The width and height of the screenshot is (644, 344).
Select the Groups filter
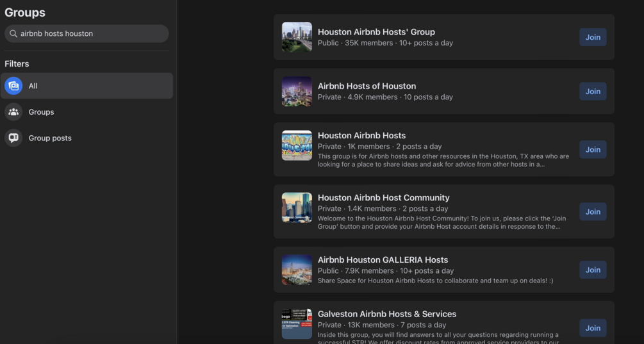87,111
